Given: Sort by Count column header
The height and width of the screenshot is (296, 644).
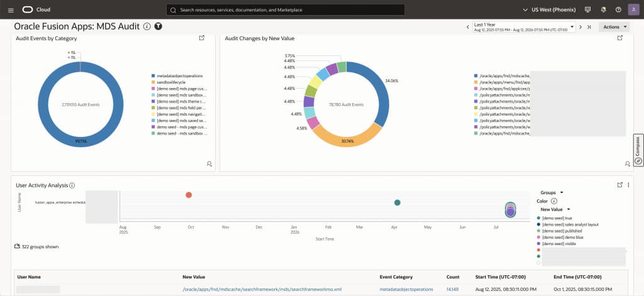Looking at the screenshot, I should pos(453,277).
